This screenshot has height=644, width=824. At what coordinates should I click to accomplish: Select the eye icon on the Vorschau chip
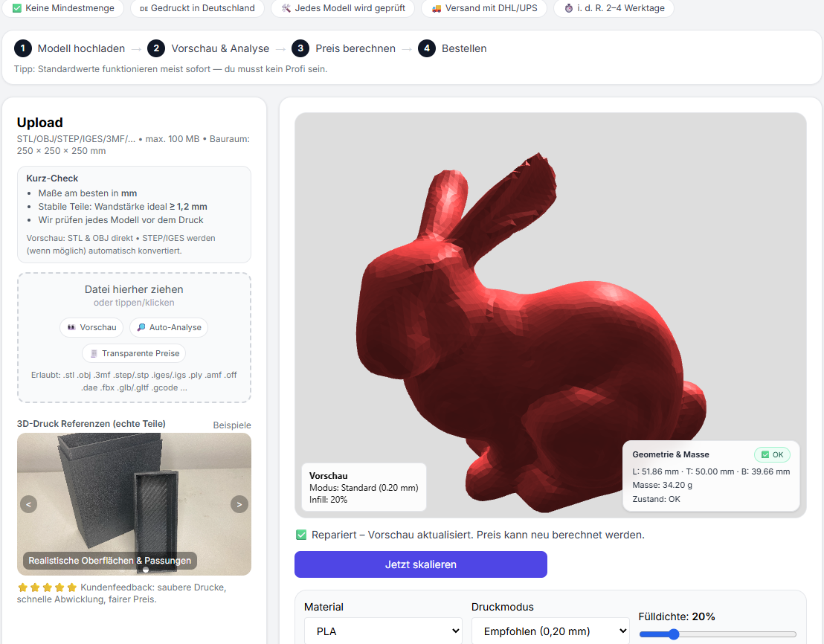(72, 327)
